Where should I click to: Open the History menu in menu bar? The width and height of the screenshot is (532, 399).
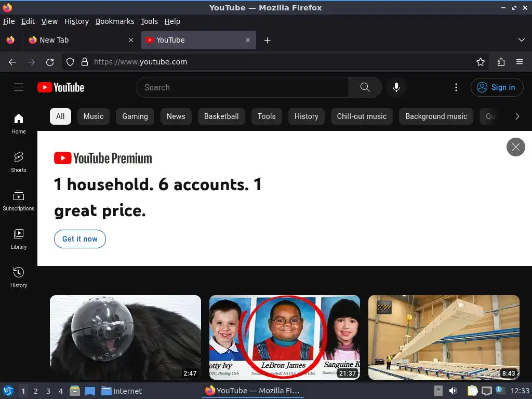(x=77, y=21)
